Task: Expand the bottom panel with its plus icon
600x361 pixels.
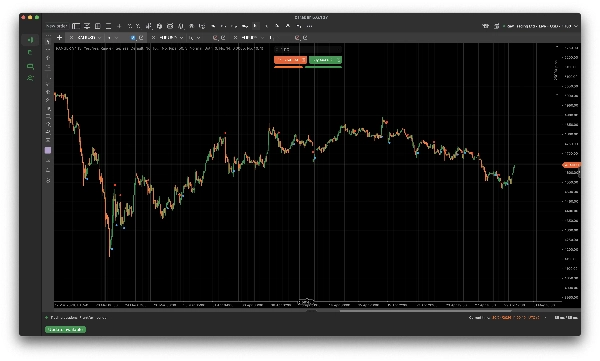Action: coord(47,318)
